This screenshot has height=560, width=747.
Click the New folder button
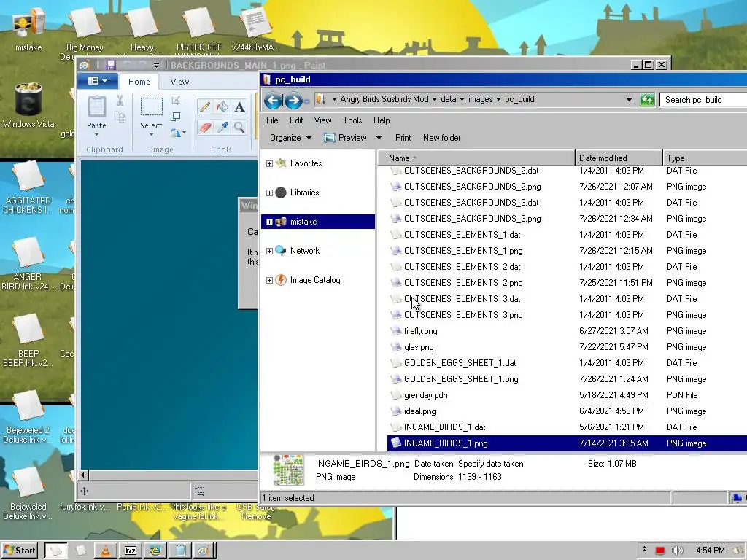441,138
